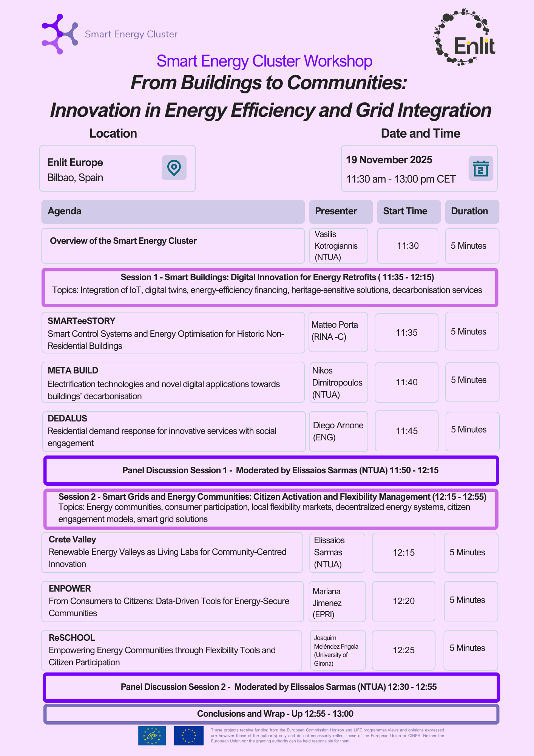Click the Enlit logo
This screenshot has width=534, height=756.
point(465,37)
